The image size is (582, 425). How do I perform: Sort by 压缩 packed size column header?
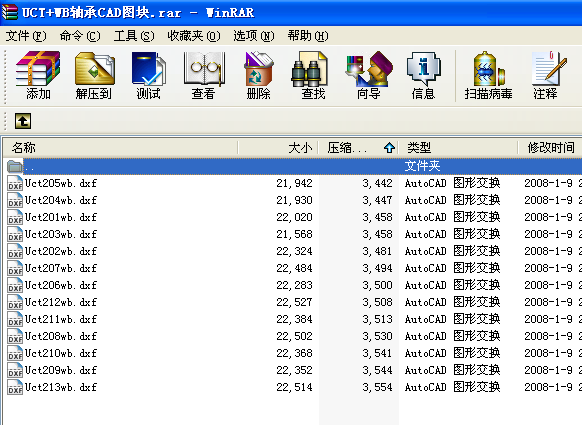358,148
